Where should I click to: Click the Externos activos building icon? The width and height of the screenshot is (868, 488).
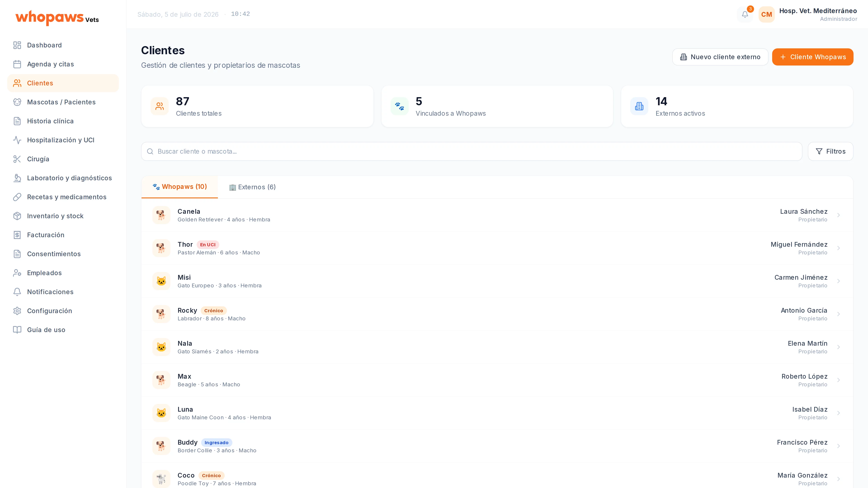639,106
